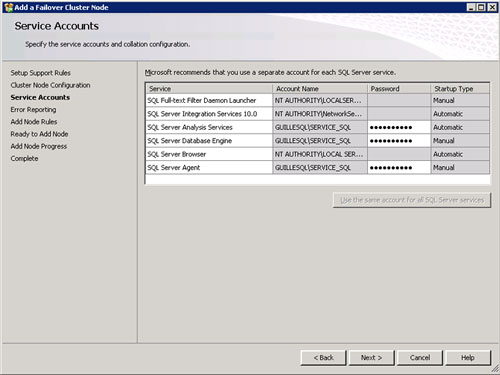500x375 pixels.
Task: Click Integration Services Automatic startup type
Action: [460, 114]
